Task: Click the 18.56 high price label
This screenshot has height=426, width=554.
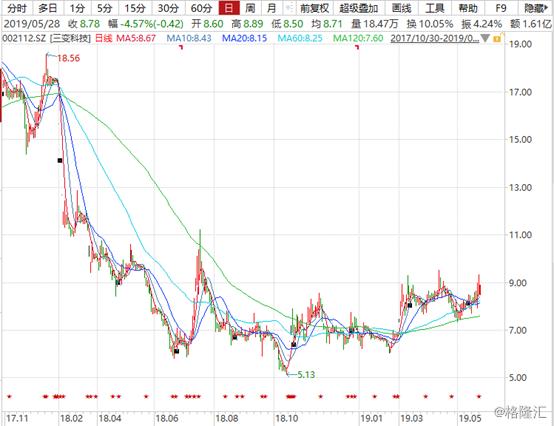Action: tap(69, 58)
